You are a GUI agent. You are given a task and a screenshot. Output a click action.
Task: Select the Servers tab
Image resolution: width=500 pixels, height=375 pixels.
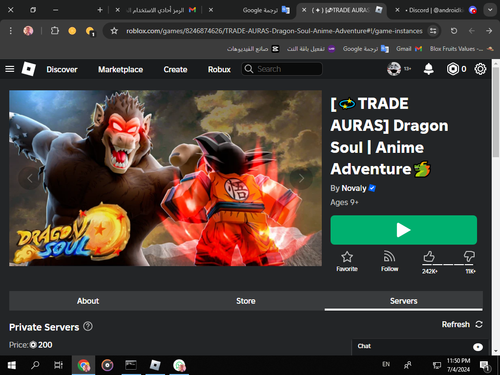pyautogui.click(x=404, y=301)
